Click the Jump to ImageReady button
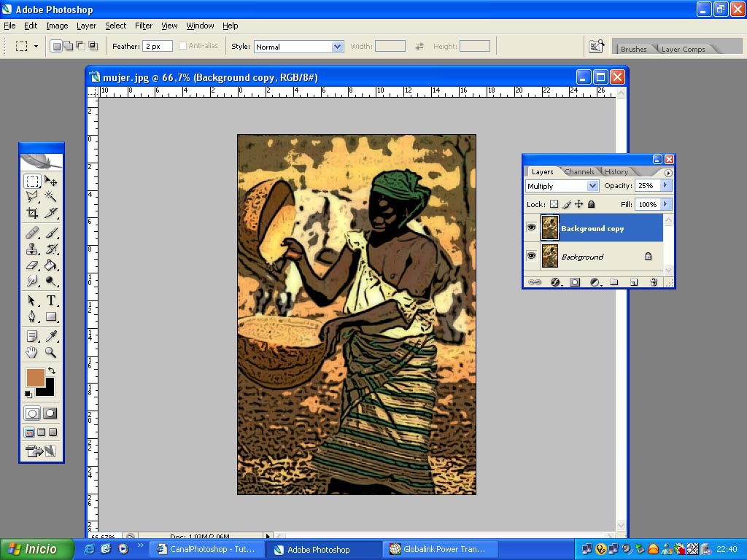The height and width of the screenshot is (560, 747). [x=41, y=451]
